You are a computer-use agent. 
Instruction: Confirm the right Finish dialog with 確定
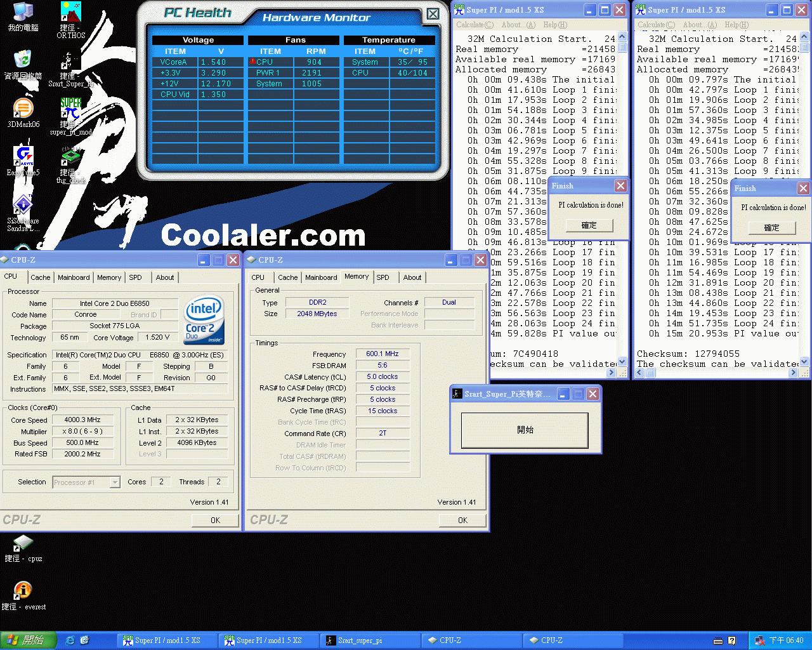(772, 228)
